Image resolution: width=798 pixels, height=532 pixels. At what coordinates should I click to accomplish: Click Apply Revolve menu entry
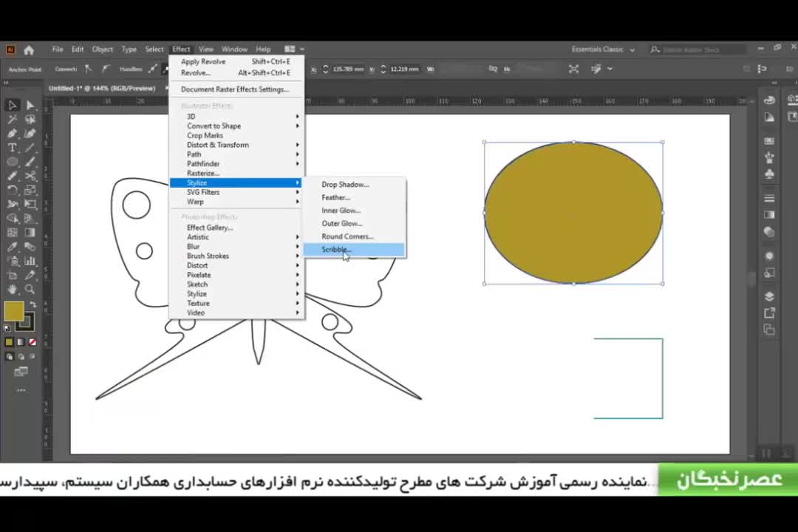point(236,61)
